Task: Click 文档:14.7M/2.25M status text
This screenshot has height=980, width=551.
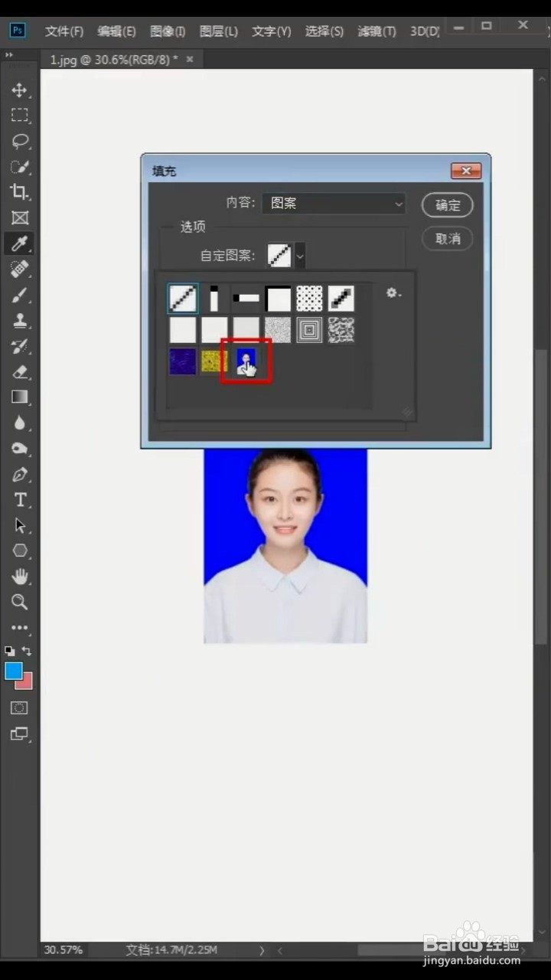Action: pyautogui.click(x=171, y=950)
